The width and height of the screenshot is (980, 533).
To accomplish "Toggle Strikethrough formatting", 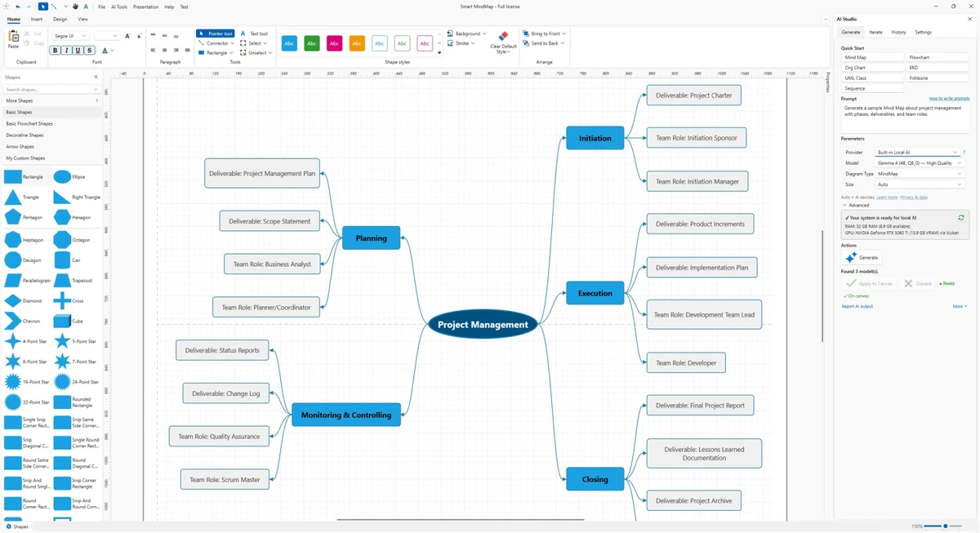I will (89, 51).
